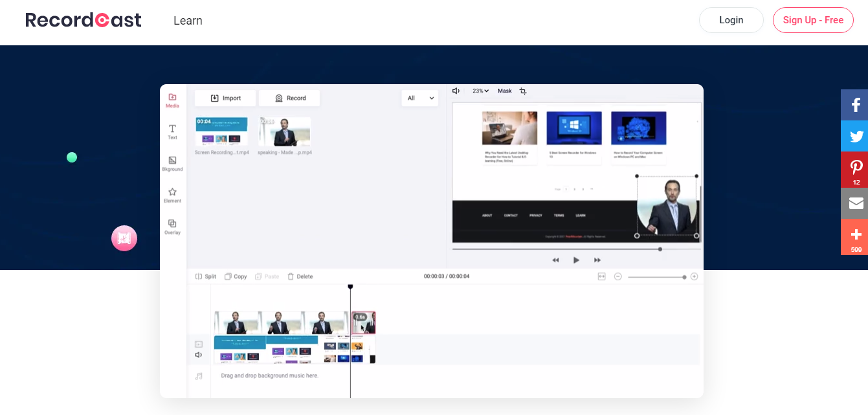
Task: Click the Paste tool
Action: [x=267, y=276]
